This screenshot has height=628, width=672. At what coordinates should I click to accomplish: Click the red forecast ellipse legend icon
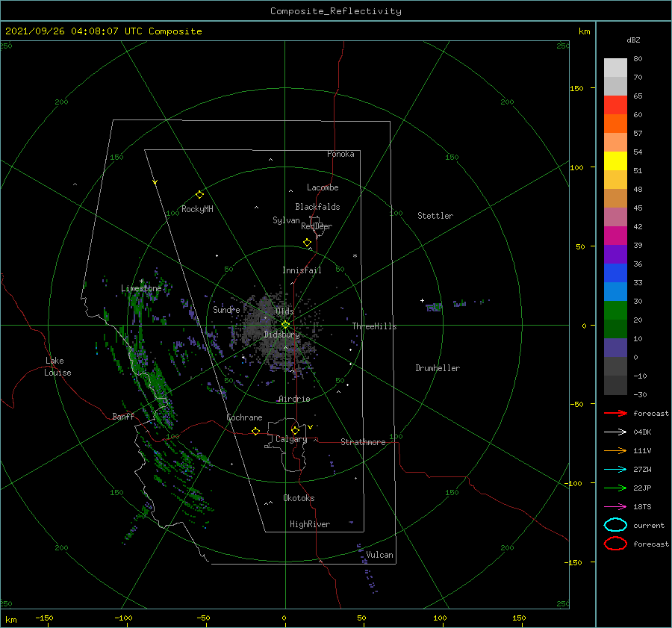tap(615, 544)
